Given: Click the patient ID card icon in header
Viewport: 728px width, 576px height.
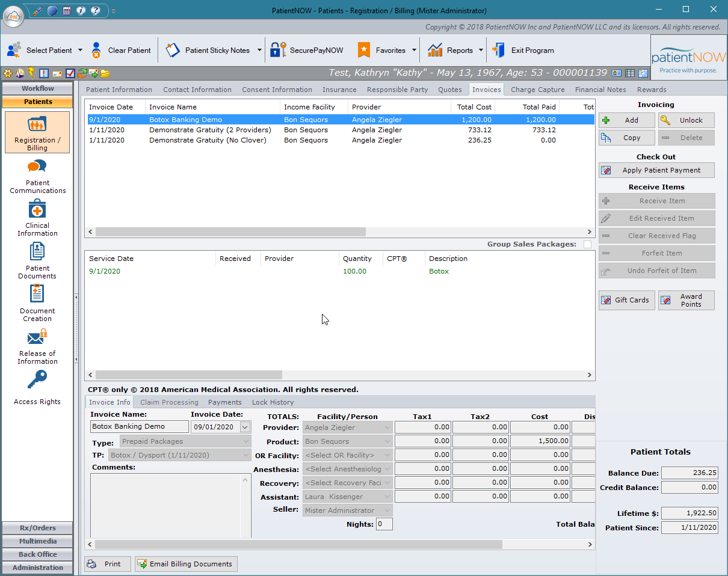Looking at the screenshot, I should click(617, 73).
